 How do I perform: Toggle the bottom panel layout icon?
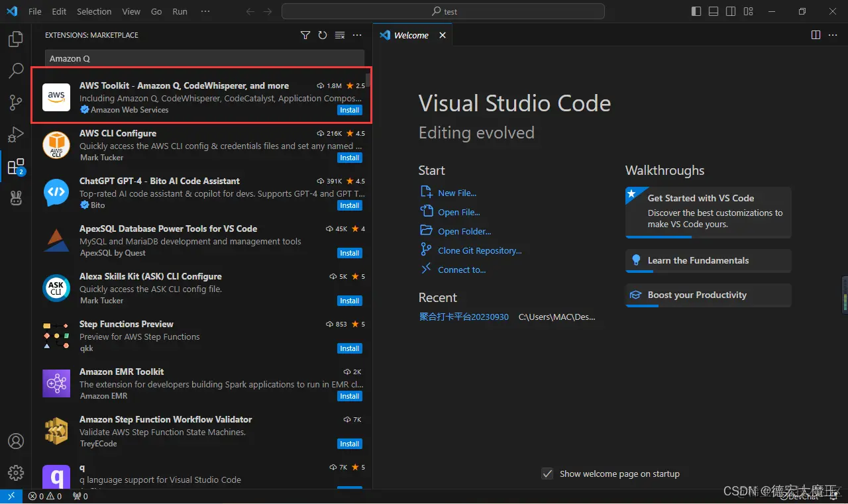pyautogui.click(x=714, y=11)
